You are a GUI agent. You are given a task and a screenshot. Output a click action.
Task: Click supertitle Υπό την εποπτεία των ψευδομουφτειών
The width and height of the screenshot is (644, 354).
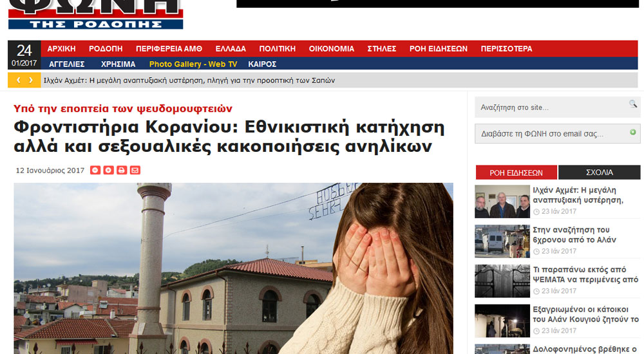(123, 108)
